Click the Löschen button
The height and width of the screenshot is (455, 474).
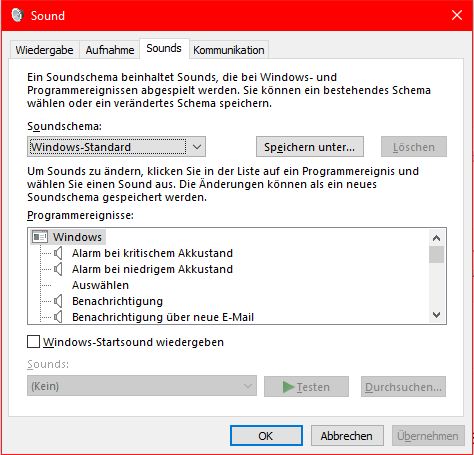pyautogui.click(x=414, y=147)
